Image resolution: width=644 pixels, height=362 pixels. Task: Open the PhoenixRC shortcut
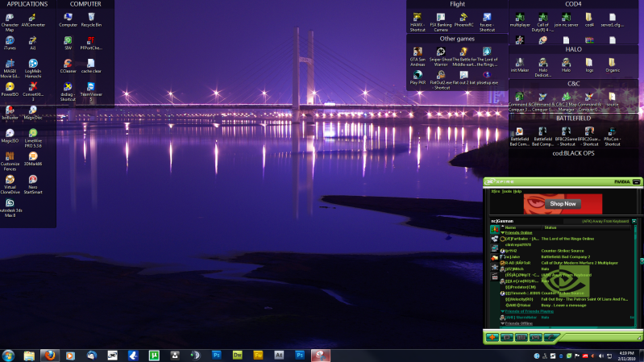[x=463, y=19]
